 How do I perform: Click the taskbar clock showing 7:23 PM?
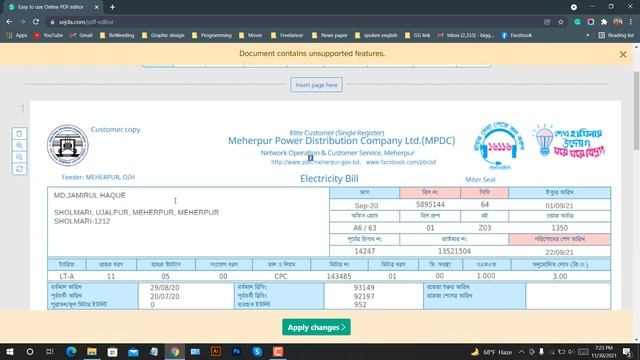[604, 352]
